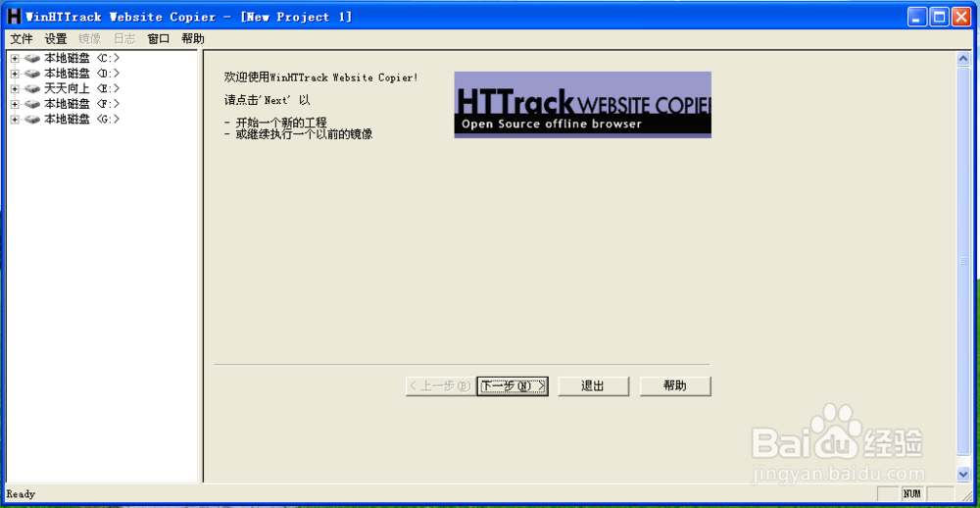Open the 文件 menu
Image resolution: width=980 pixels, height=508 pixels.
(22, 39)
